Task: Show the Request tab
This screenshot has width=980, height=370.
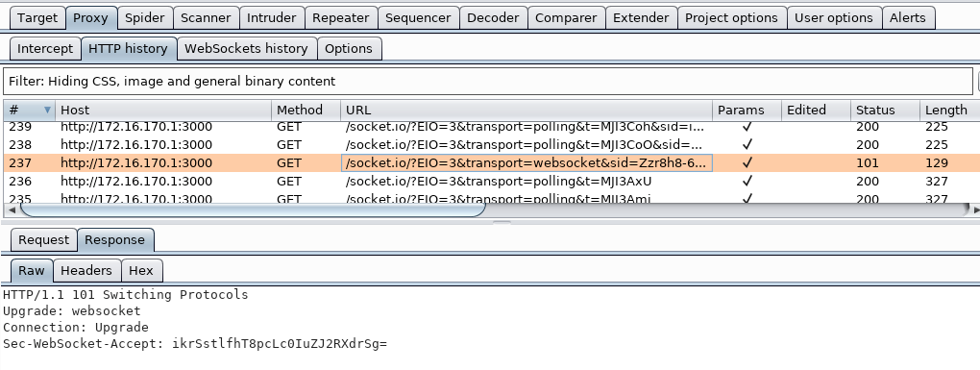Action: [44, 240]
